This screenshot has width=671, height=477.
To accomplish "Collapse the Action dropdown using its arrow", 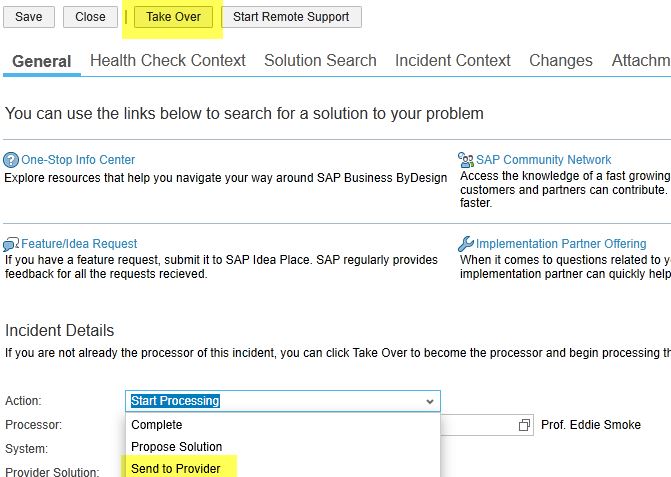I will point(430,401).
